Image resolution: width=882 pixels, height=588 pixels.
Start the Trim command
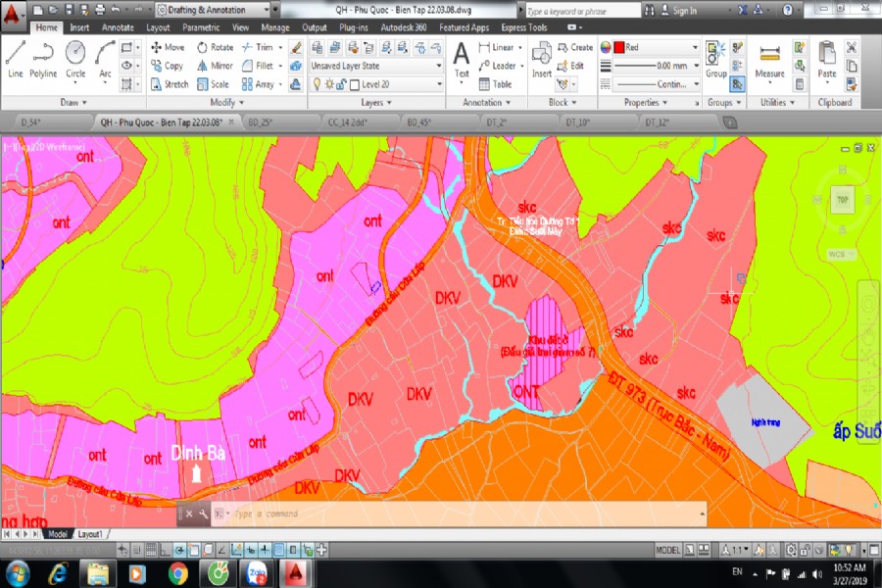258,48
